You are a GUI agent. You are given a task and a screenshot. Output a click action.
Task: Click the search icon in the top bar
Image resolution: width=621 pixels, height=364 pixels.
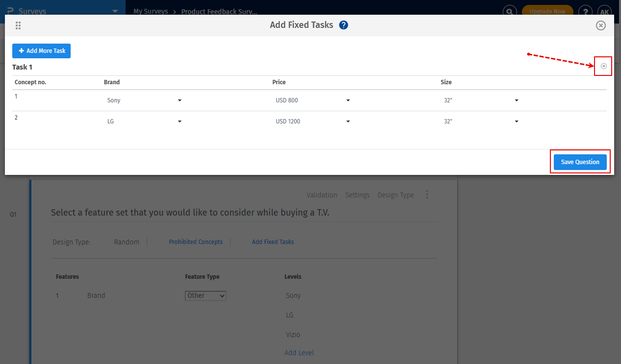(510, 11)
